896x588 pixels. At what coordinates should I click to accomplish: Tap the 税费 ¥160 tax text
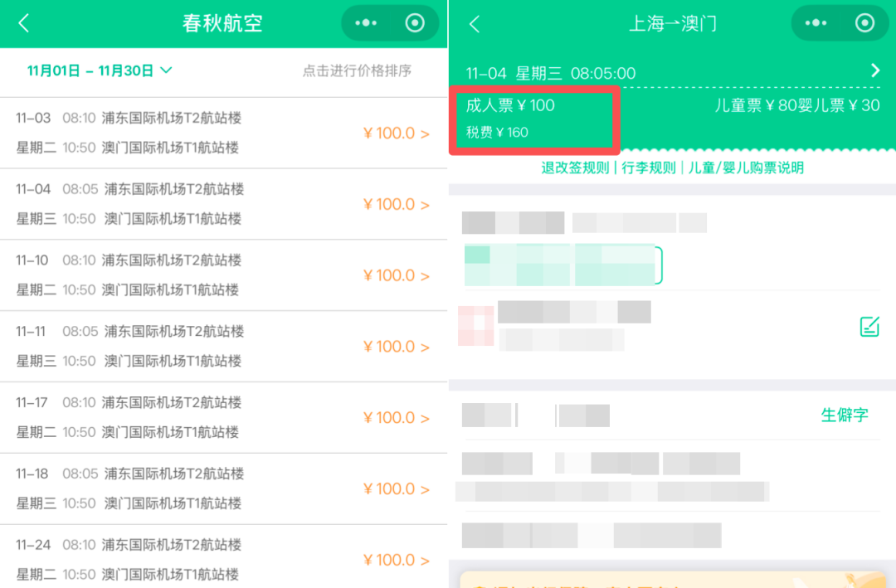[497, 132]
